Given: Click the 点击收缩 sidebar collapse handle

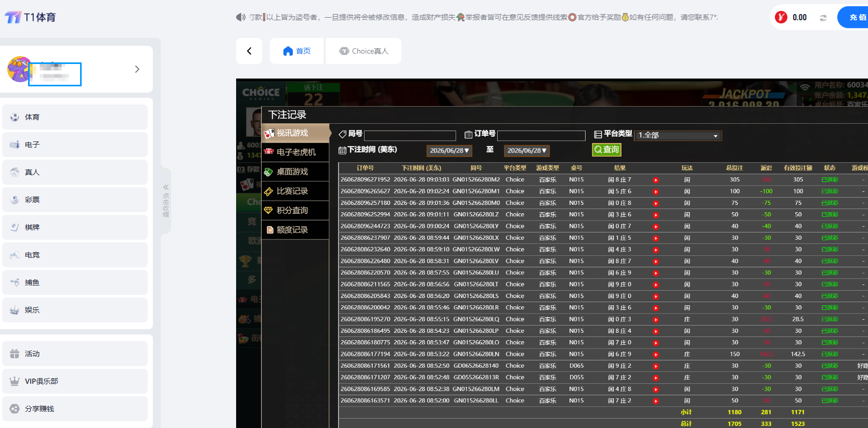Looking at the screenshot, I should (x=166, y=201).
